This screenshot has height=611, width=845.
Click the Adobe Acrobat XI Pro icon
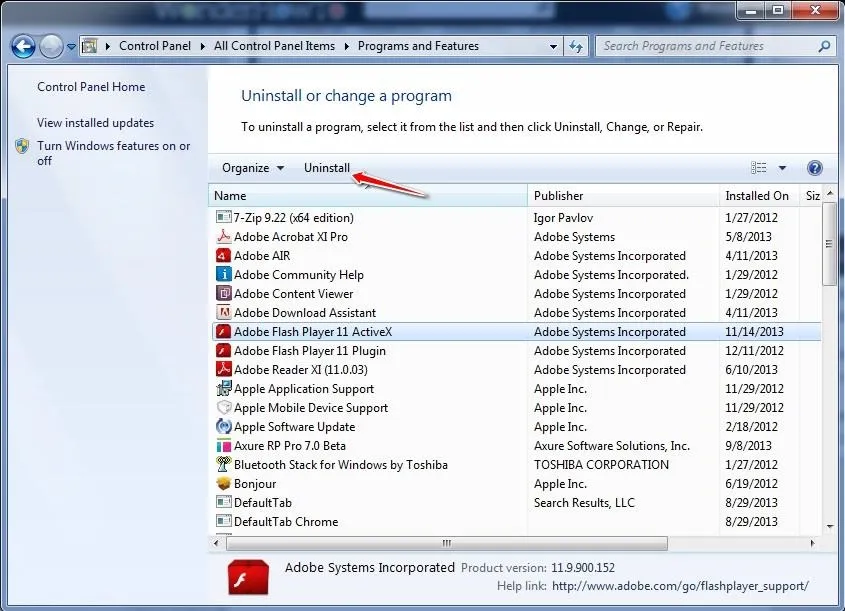coord(223,236)
